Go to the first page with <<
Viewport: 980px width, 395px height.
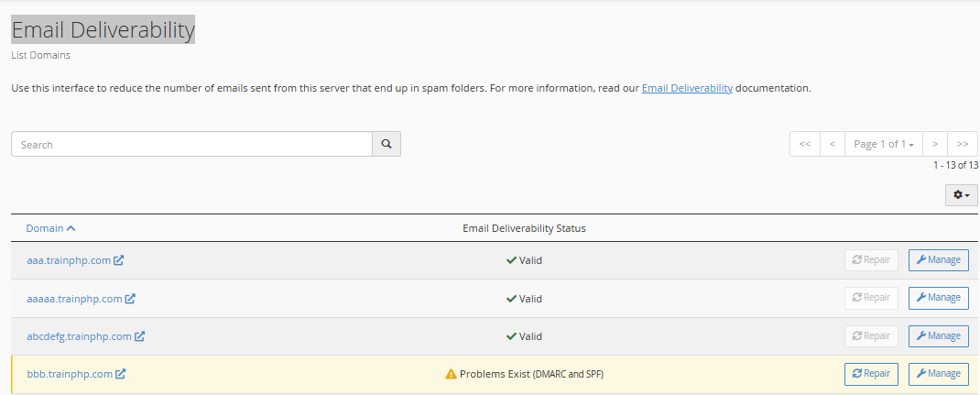tap(805, 144)
